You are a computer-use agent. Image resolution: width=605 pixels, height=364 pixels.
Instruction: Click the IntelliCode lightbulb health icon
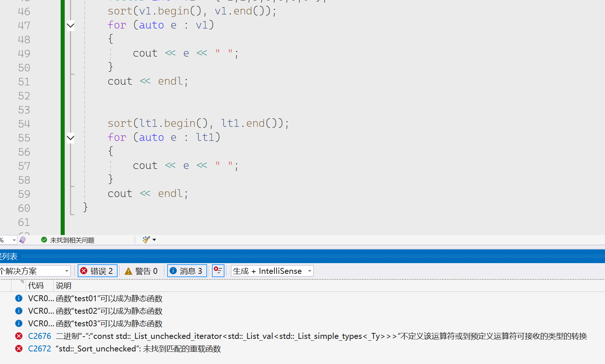[x=23, y=240]
